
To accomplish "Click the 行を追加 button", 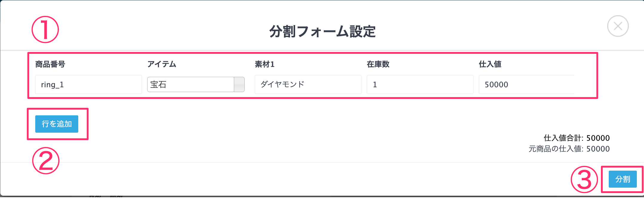I will pos(57,124).
